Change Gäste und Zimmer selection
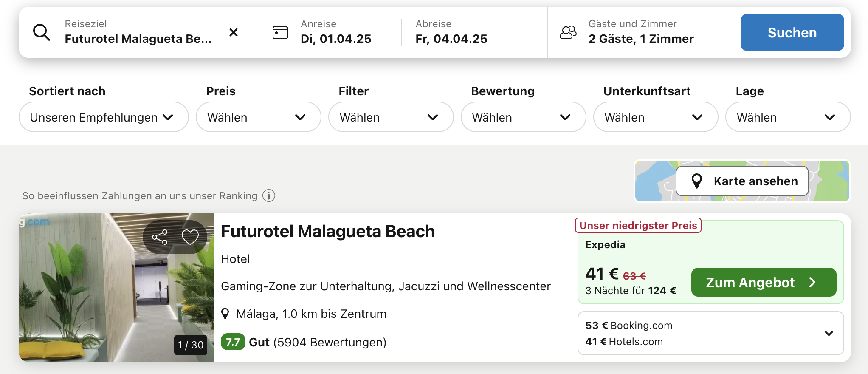868x374 pixels. point(641,32)
